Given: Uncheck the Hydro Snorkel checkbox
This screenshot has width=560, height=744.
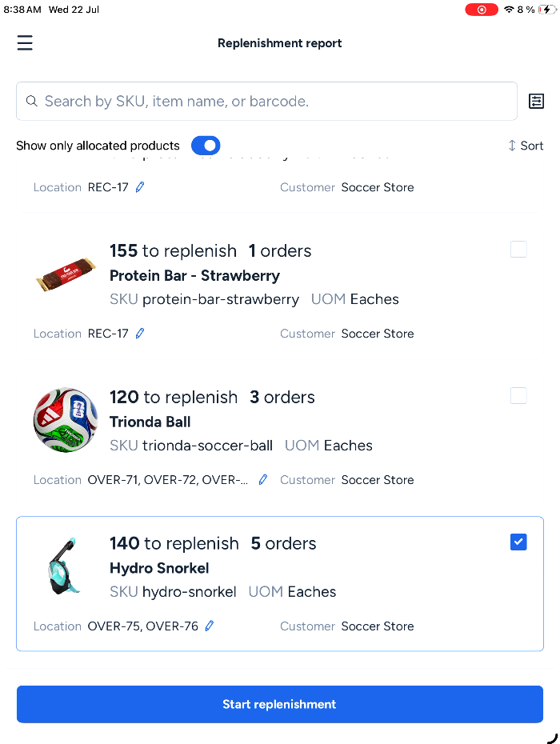Looking at the screenshot, I should (518, 542).
